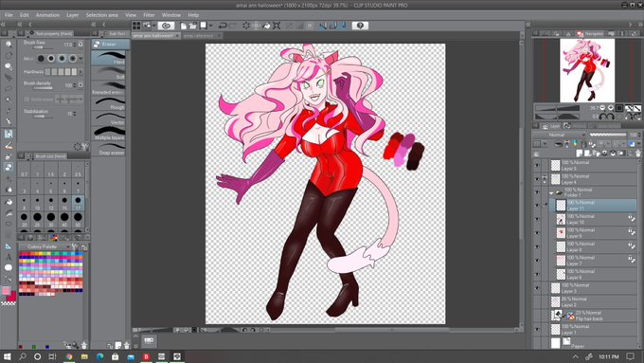The image size is (644, 363).
Task: Expand Brush density settings plus button
Action: 80,85
